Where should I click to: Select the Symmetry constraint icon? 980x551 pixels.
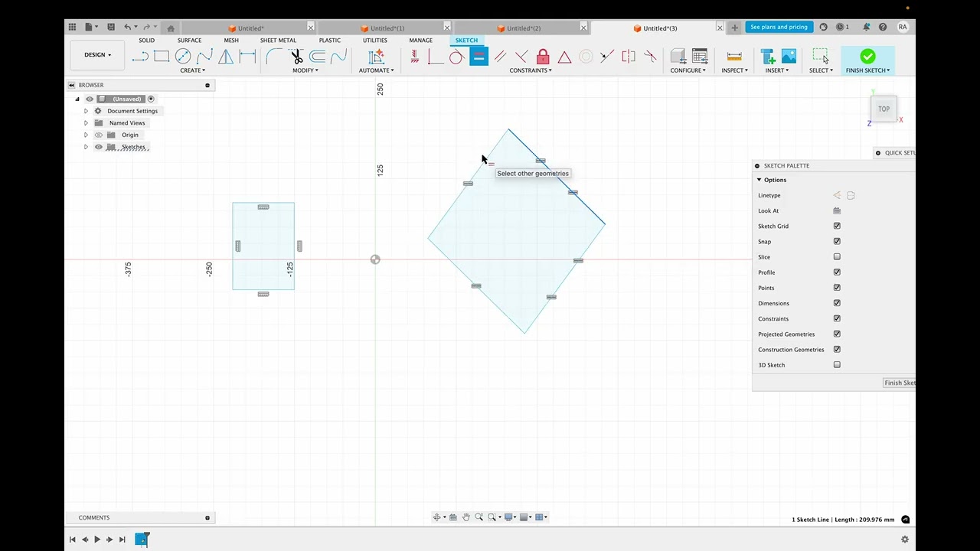tap(629, 57)
